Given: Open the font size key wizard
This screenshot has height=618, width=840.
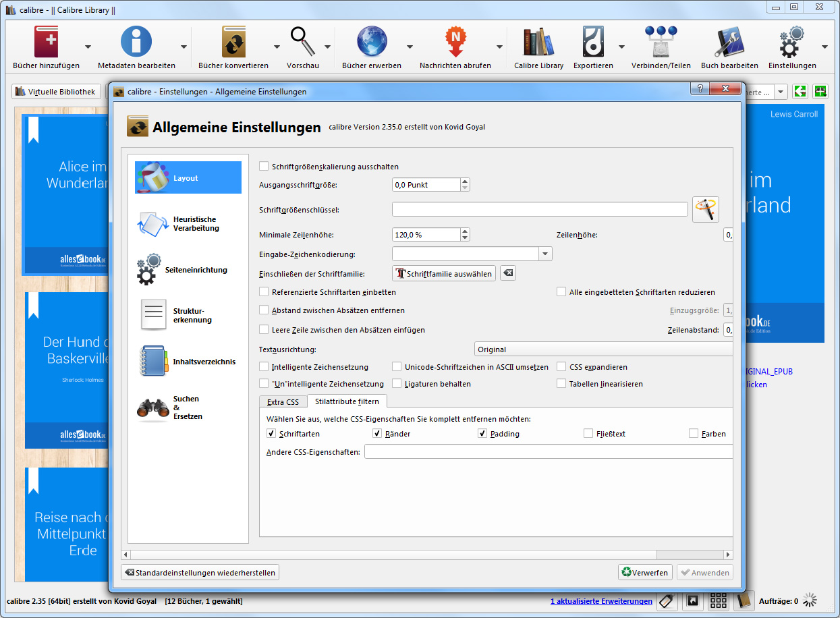Looking at the screenshot, I should coord(706,209).
